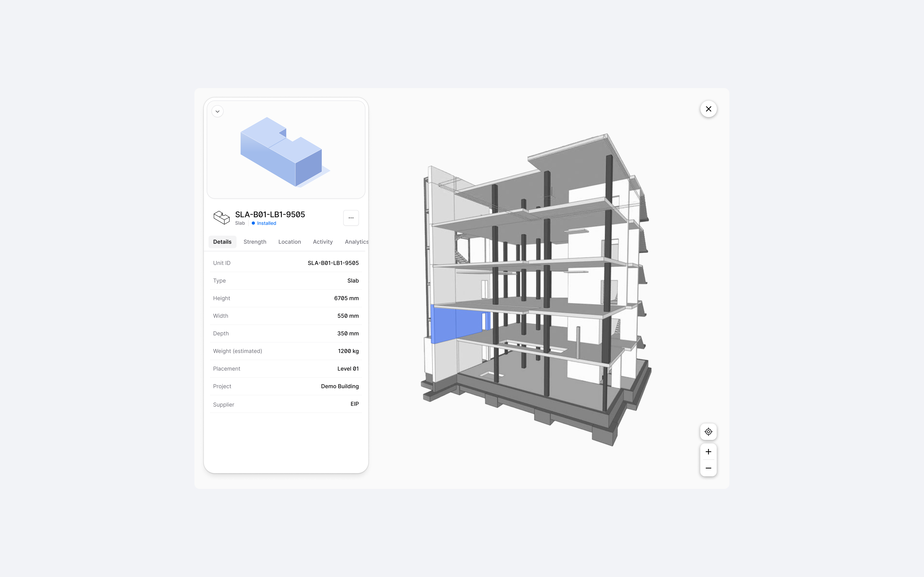Click the recenter view target icon

point(708,432)
